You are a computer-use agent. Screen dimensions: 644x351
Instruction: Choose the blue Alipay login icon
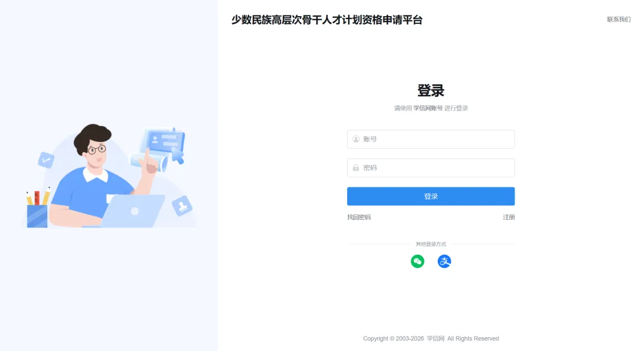coord(444,261)
